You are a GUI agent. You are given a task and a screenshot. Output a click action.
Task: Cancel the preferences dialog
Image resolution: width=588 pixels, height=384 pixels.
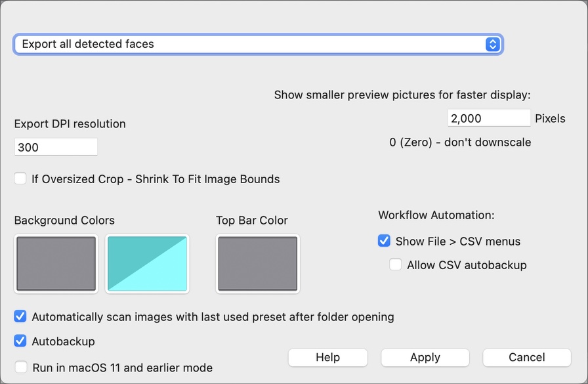(526, 358)
